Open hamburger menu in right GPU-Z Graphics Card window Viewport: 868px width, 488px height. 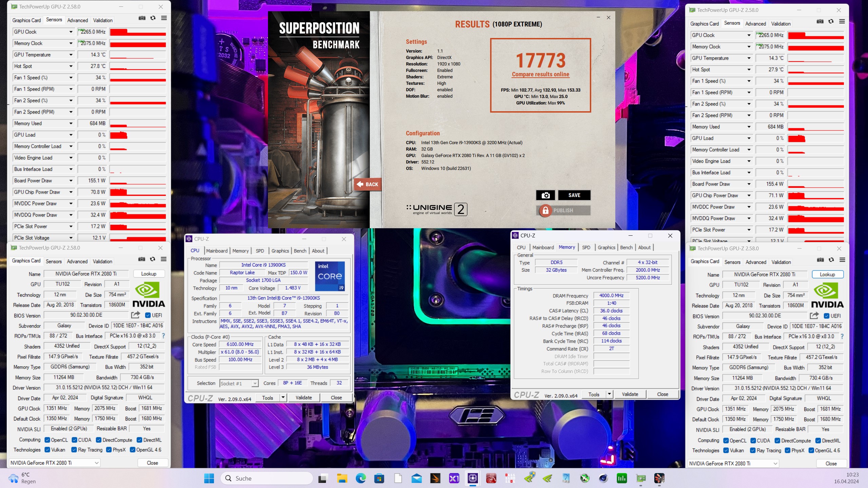tap(842, 260)
